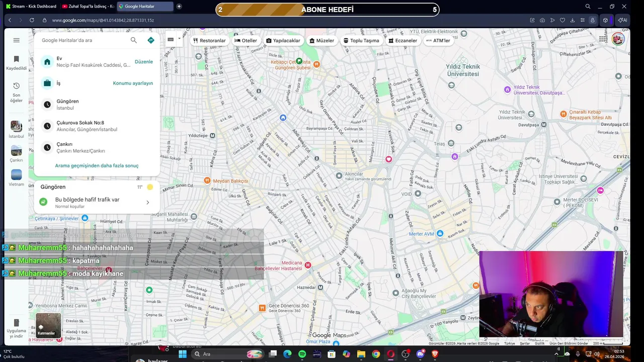The height and width of the screenshot is (362, 644).
Task: Open a new browser tab
Action: [179, 7]
